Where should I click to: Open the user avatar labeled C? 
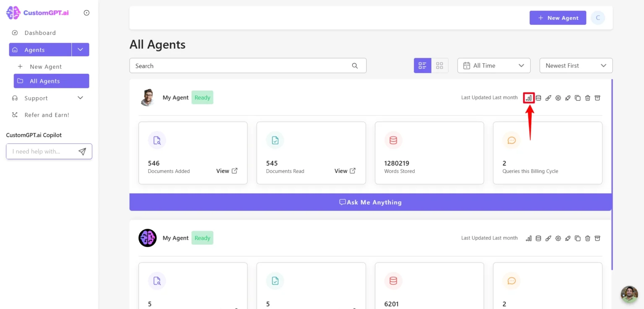coord(597,18)
